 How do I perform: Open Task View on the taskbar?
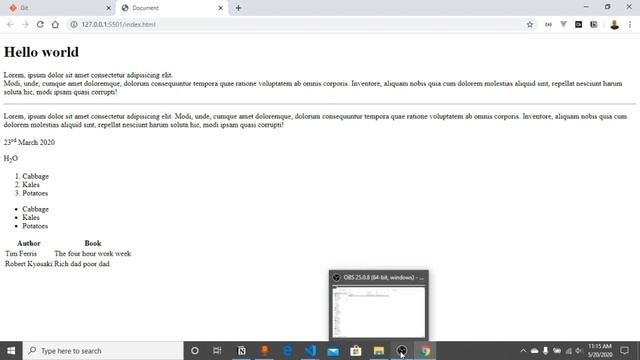(217, 351)
